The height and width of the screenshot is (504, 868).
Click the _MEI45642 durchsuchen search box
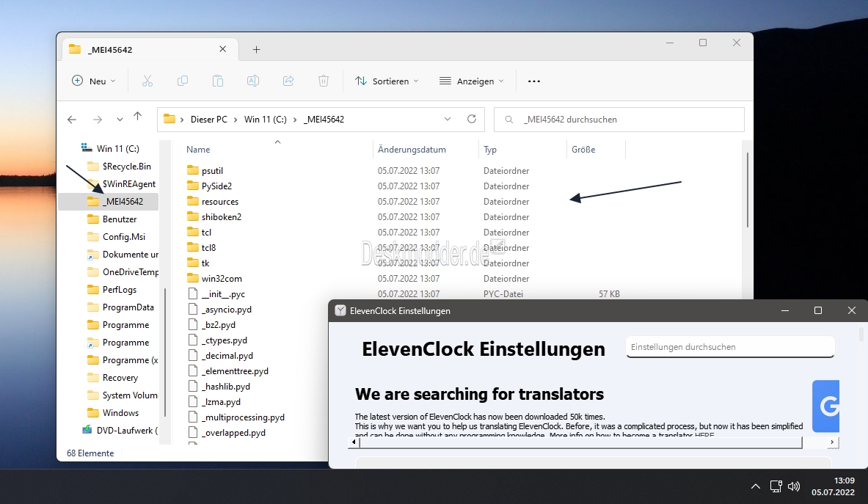[619, 120]
